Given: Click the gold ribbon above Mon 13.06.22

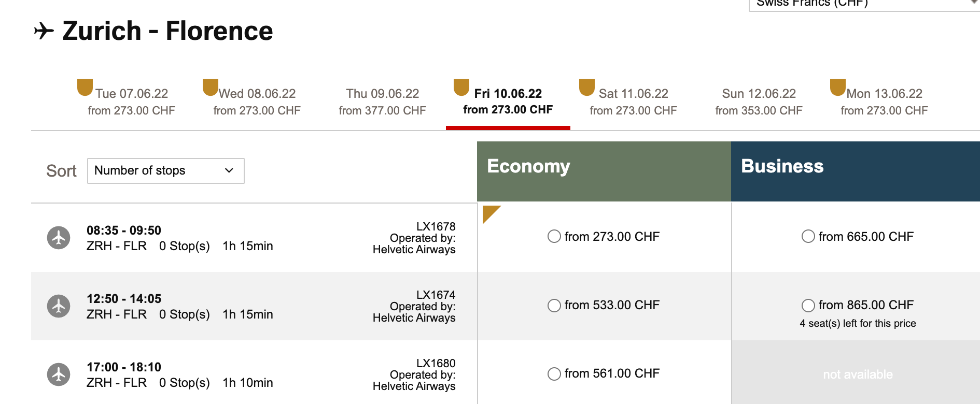Looking at the screenshot, I should [x=837, y=88].
